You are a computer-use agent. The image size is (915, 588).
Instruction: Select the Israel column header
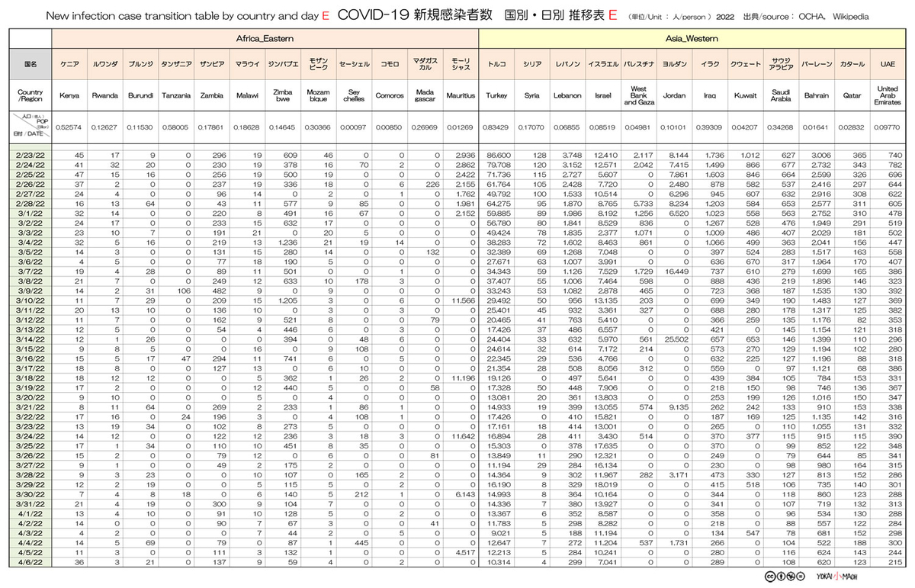pyautogui.click(x=603, y=96)
